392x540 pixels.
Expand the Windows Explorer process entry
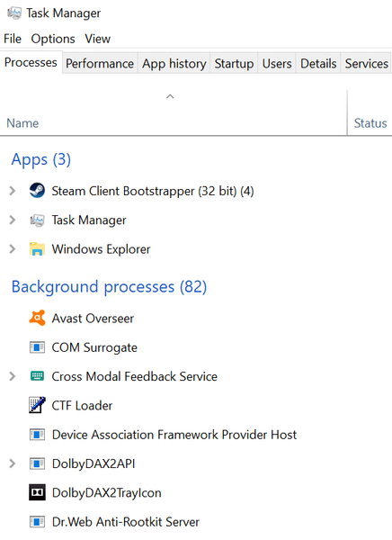[x=13, y=249]
